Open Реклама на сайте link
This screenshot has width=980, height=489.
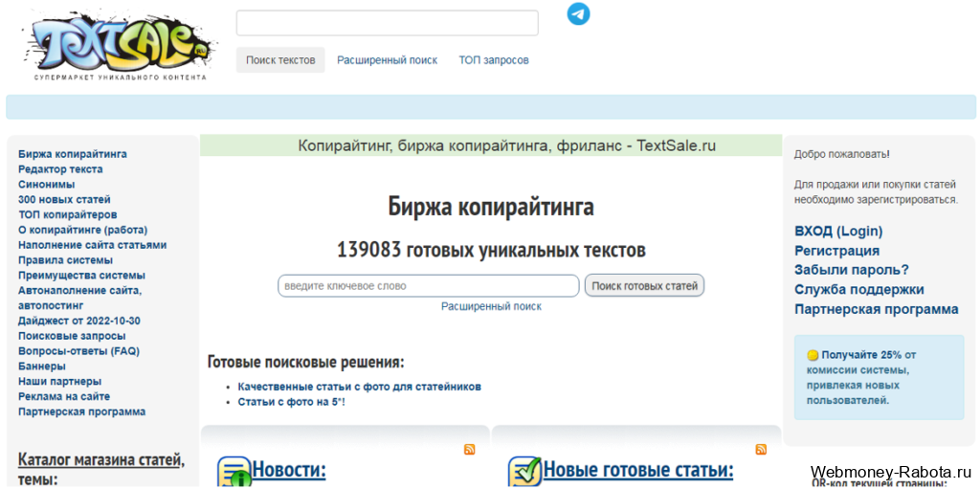coord(64,396)
